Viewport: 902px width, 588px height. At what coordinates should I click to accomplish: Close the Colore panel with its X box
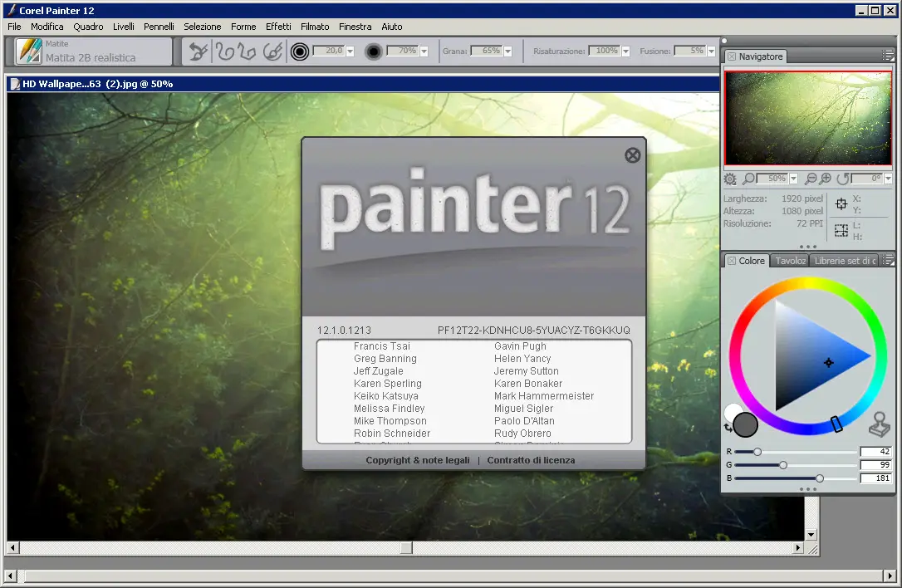pos(731,262)
